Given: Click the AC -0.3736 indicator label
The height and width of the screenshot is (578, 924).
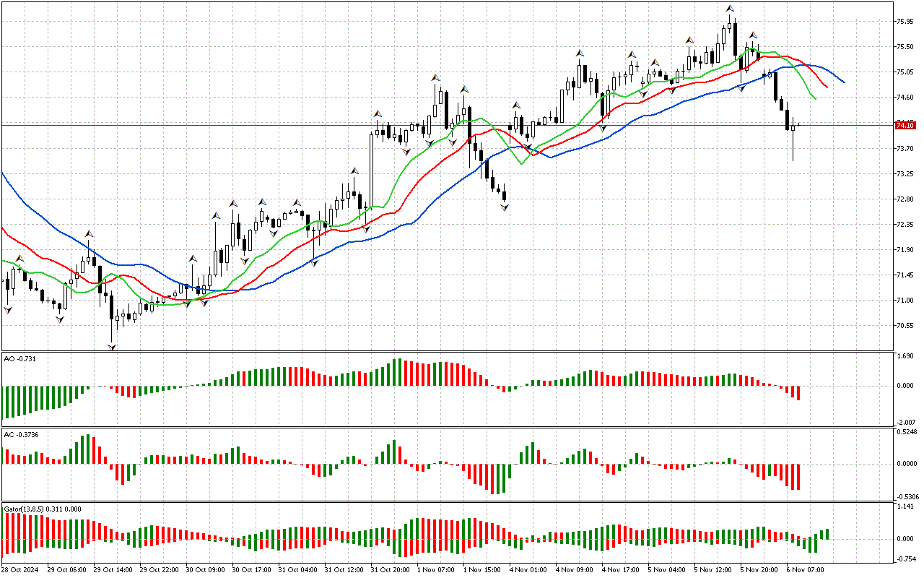Looking at the screenshot, I should point(22,434).
